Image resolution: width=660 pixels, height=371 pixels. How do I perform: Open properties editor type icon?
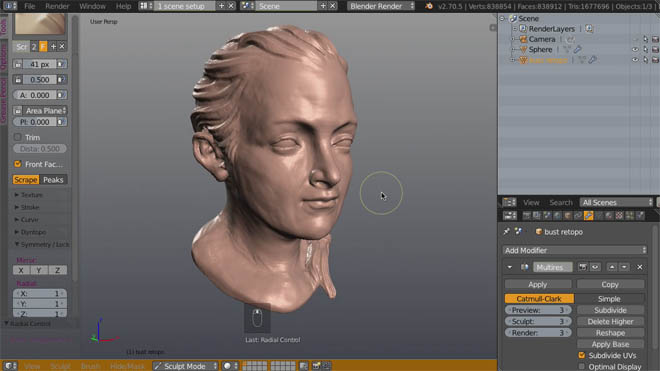[509, 216]
